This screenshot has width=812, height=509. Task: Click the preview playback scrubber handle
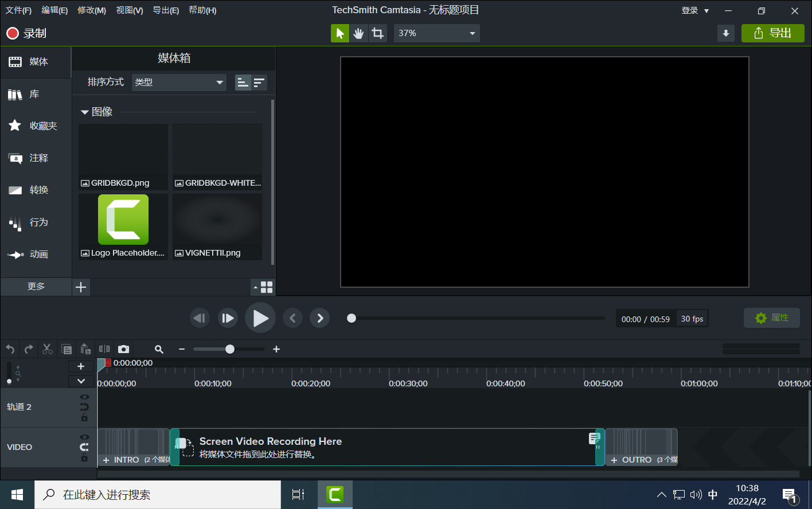pyautogui.click(x=352, y=318)
